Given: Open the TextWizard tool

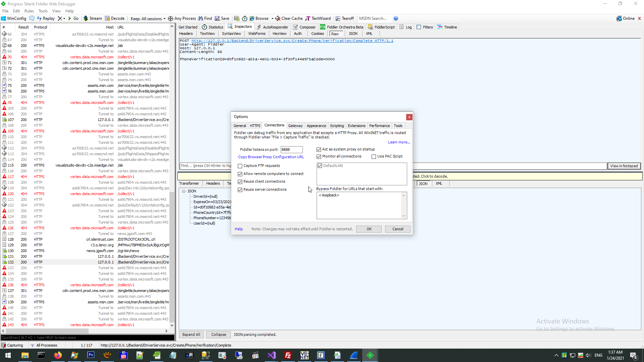Looking at the screenshot, I should [x=318, y=18].
